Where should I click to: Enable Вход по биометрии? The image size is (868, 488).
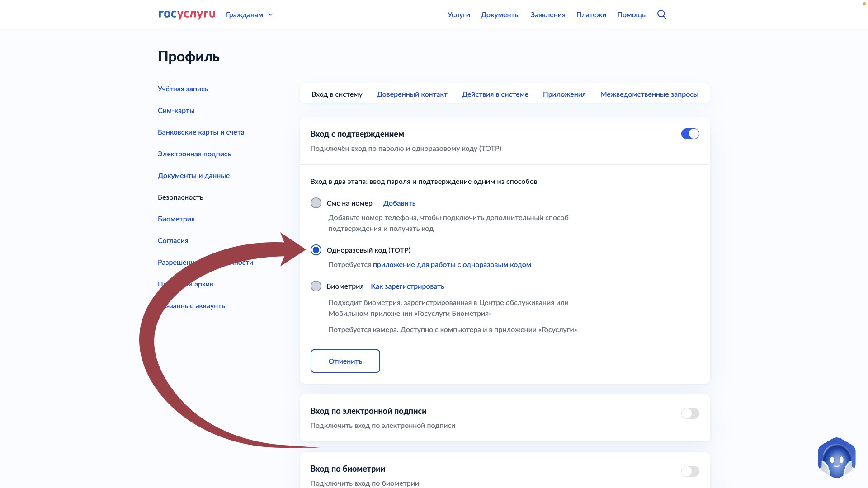pos(690,471)
